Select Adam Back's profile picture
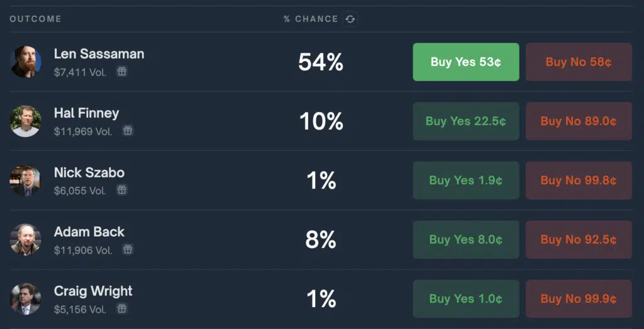Viewport: 644px width, 329px height. tap(25, 240)
